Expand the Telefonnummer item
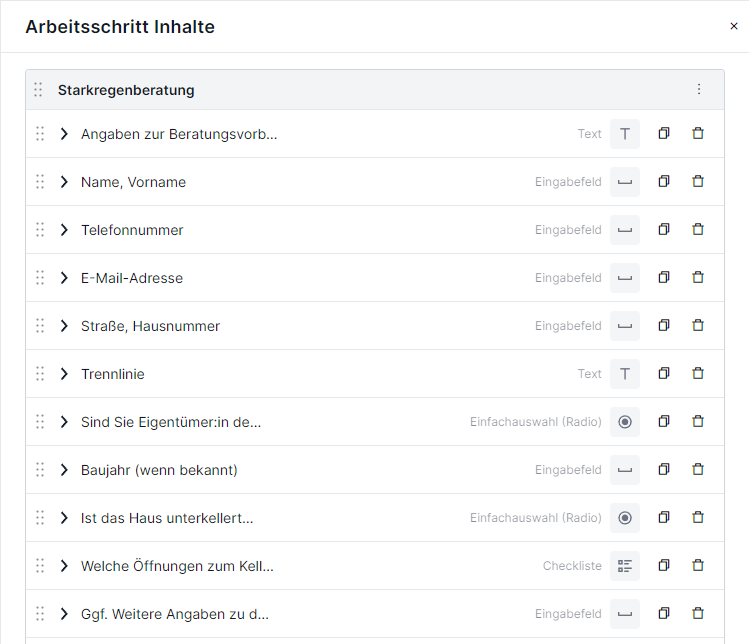This screenshot has width=749, height=644. tap(64, 230)
